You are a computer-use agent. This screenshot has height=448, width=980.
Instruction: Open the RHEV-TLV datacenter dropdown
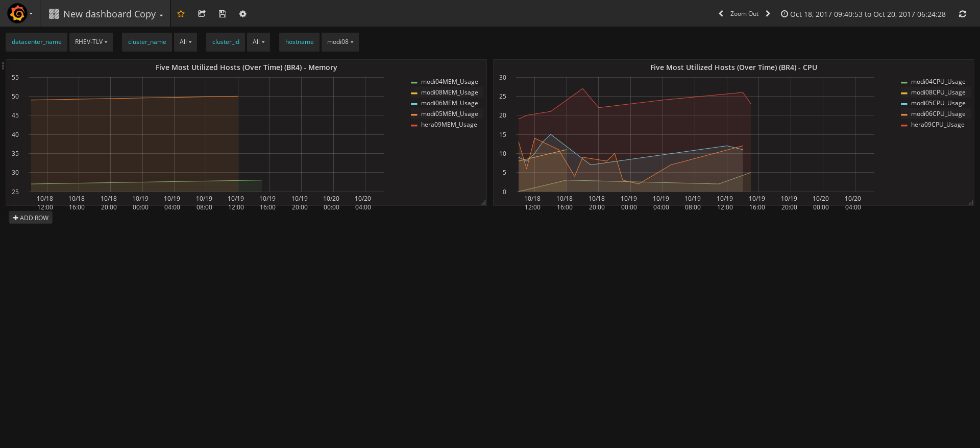click(x=91, y=42)
